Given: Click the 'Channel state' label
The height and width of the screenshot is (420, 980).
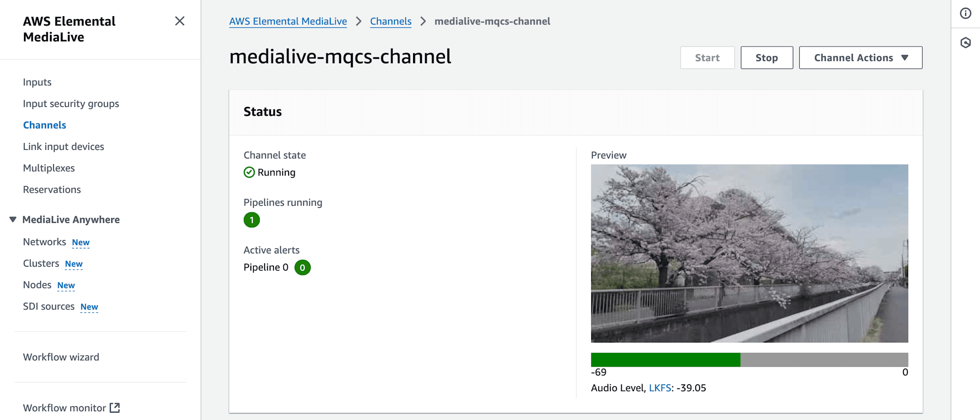Looking at the screenshot, I should (x=275, y=155).
